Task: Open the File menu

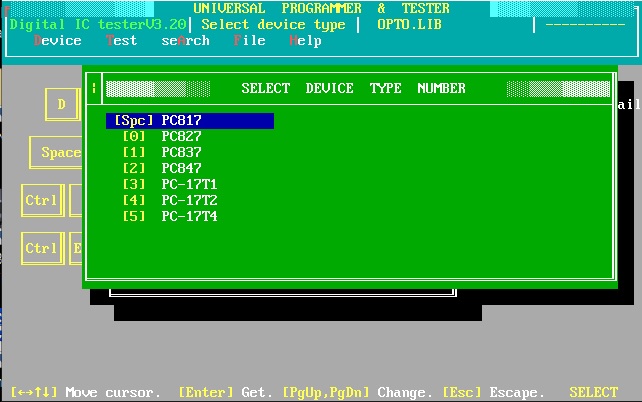Action: 249,41
